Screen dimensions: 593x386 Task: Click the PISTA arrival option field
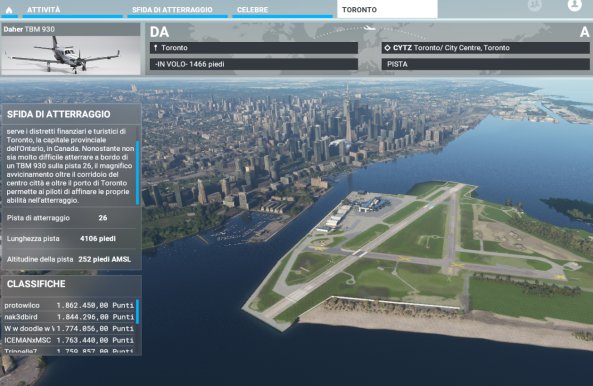coord(486,64)
